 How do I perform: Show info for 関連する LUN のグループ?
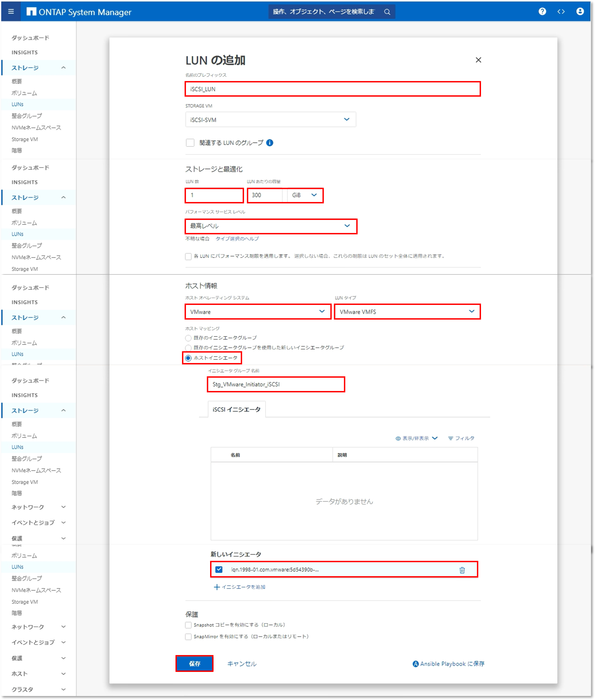tap(270, 143)
